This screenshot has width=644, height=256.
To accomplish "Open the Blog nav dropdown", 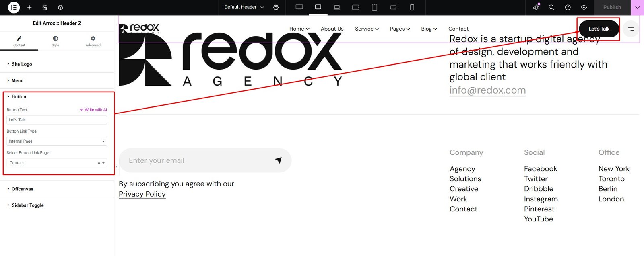I will coord(429,29).
